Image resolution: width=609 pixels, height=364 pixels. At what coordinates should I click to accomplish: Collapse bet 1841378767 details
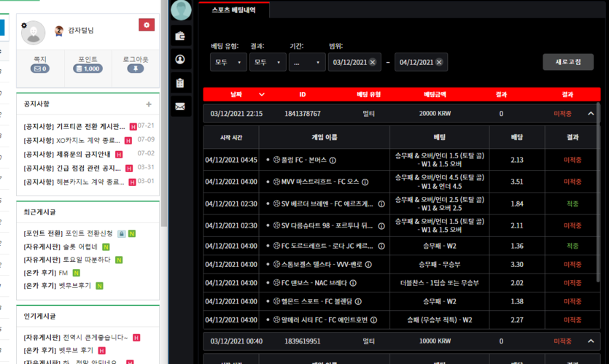pos(591,114)
